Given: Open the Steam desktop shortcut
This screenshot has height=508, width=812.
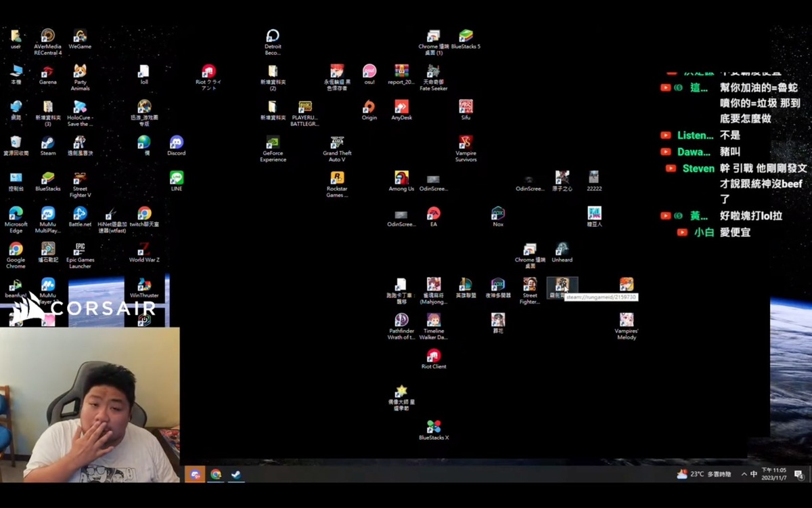Looking at the screenshot, I should [47, 146].
